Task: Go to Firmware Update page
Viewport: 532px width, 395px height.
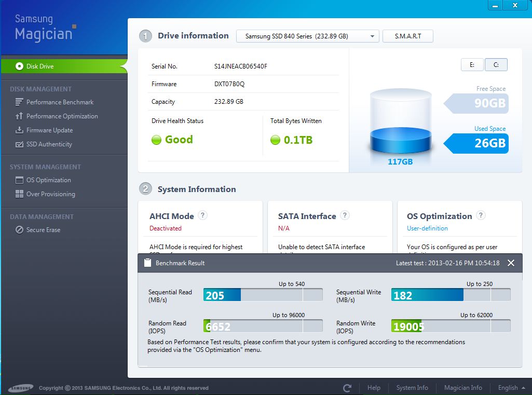Action: 49,130
